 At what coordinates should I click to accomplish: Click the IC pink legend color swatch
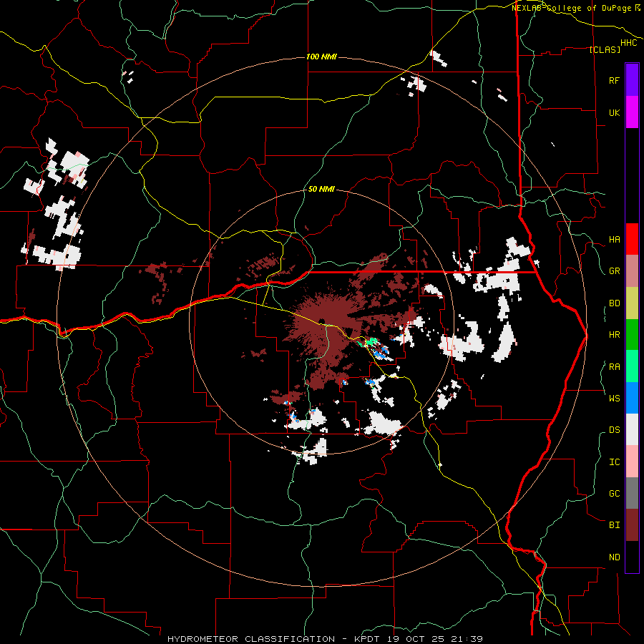pos(632,462)
